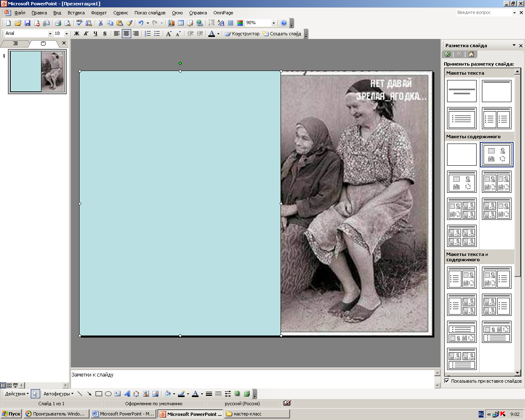
Task: Open the 90% zoom dropdown
Action: tap(274, 23)
